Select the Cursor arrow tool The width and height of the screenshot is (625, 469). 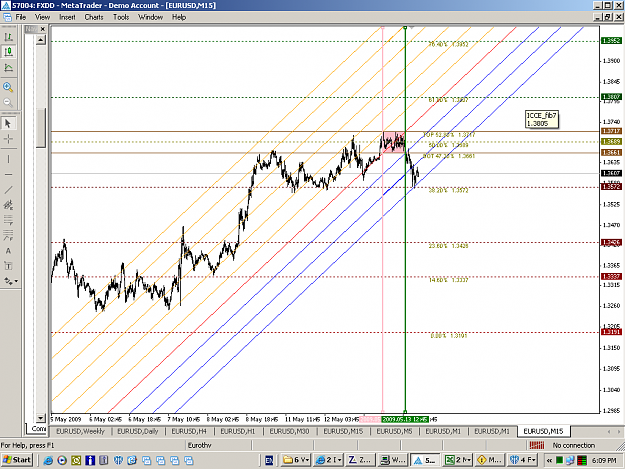tap(8, 124)
